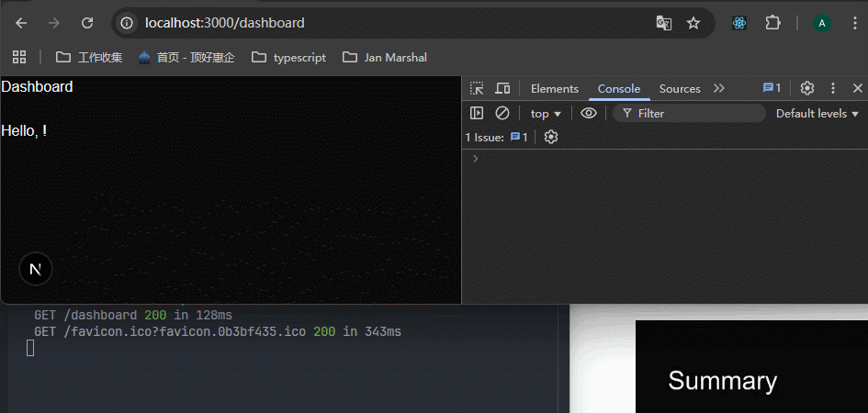Activate the inspect element picker
Viewport: 868px width, 413px height.
[x=477, y=88]
